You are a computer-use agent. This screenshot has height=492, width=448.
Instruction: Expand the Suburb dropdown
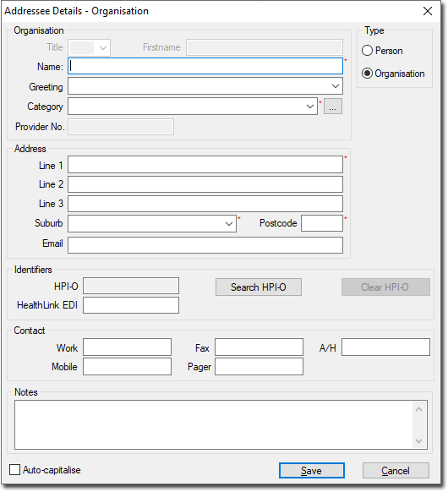click(x=229, y=224)
